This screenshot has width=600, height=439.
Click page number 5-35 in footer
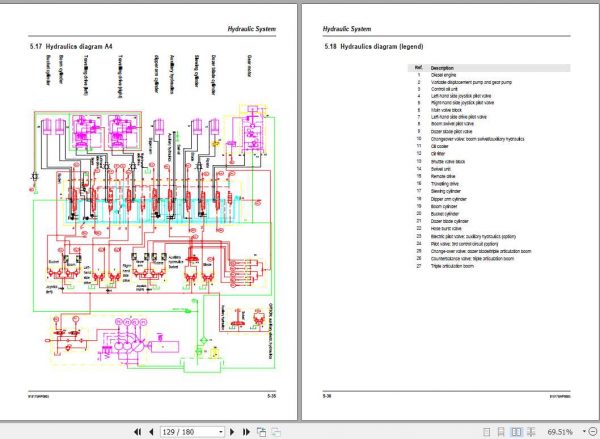pos(271,396)
